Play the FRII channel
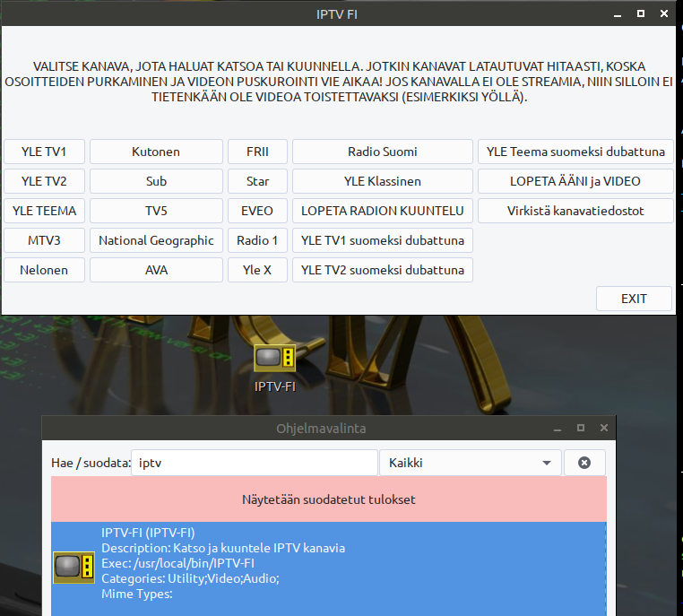683x616 pixels. click(x=257, y=152)
